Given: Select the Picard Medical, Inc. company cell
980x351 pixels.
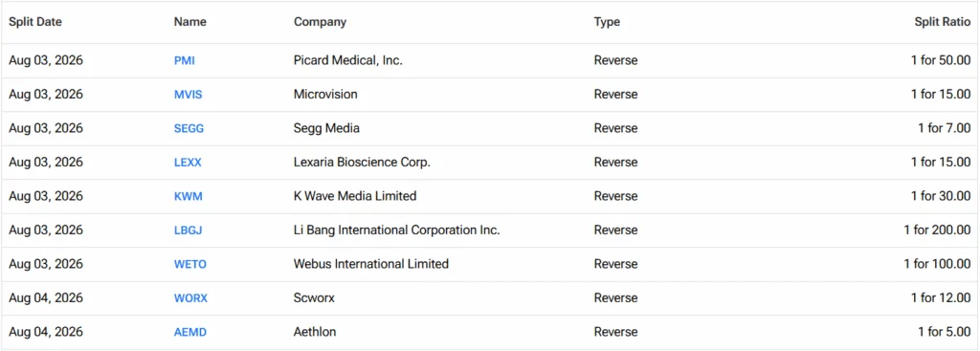Looking at the screenshot, I should click(x=348, y=60).
